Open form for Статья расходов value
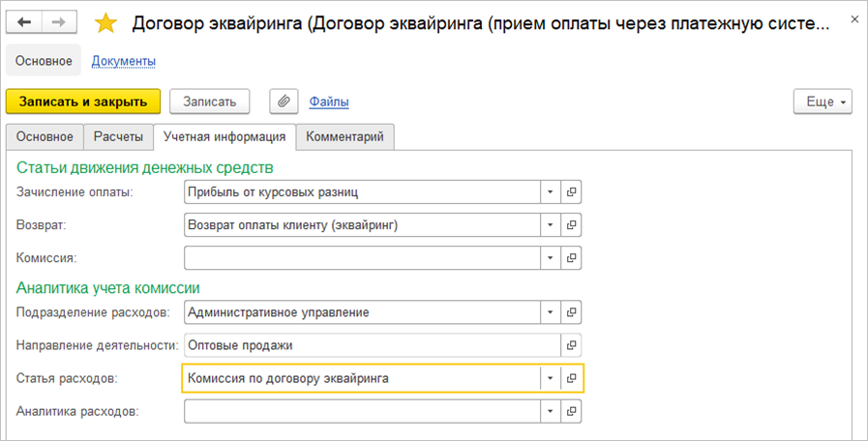The height and width of the screenshot is (441, 868). (571, 378)
